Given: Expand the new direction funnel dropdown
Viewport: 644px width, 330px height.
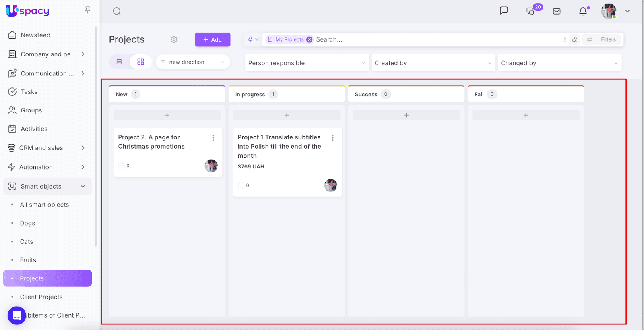Looking at the screenshot, I should coord(193,62).
